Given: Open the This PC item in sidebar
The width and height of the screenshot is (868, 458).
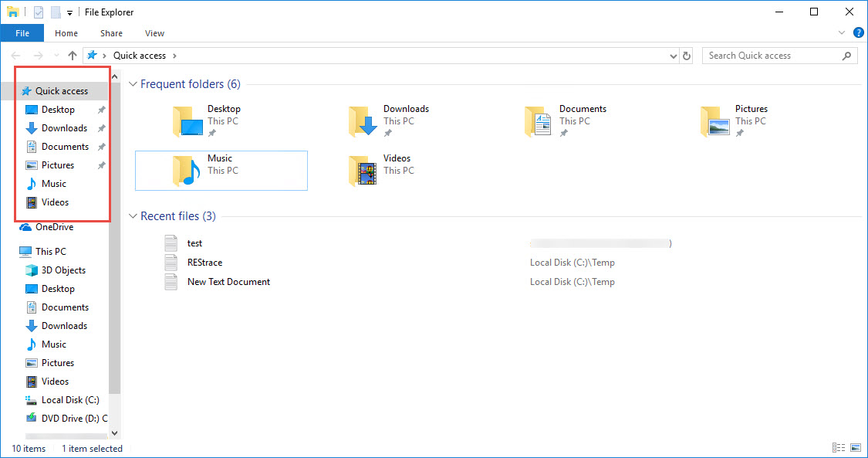Looking at the screenshot, I should [x=49, y=251].
